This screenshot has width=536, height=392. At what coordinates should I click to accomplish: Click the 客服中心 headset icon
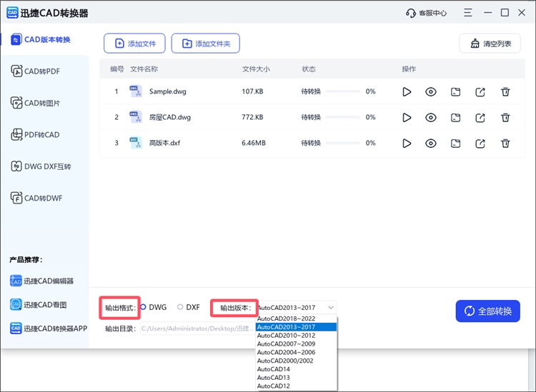(x=410, y=13)
